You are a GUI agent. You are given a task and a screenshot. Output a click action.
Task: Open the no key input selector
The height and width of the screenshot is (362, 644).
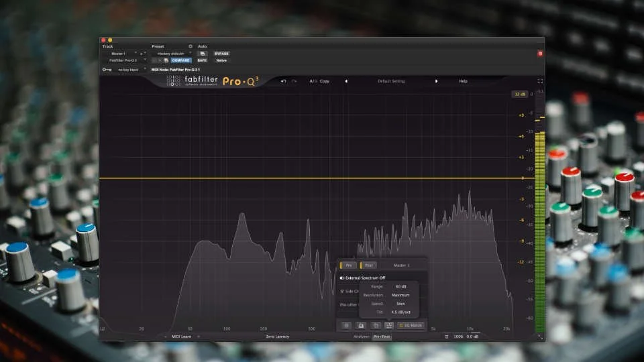tap(129, 70)
